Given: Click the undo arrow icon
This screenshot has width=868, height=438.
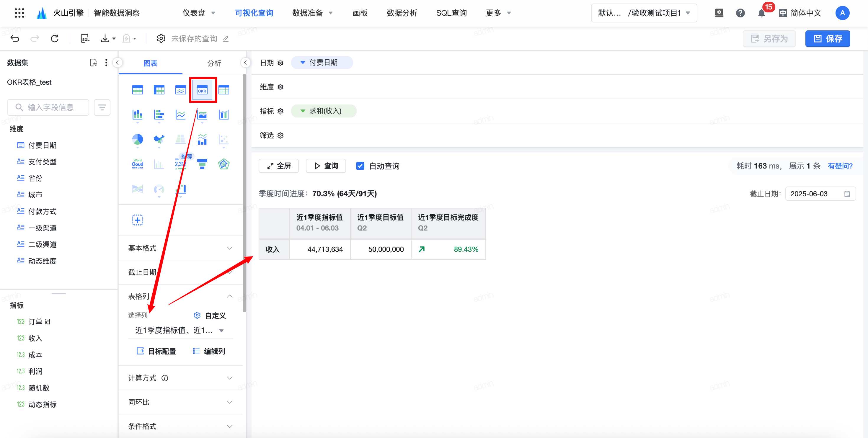Looking at the screenshot, I should click(x=15, y=38).
